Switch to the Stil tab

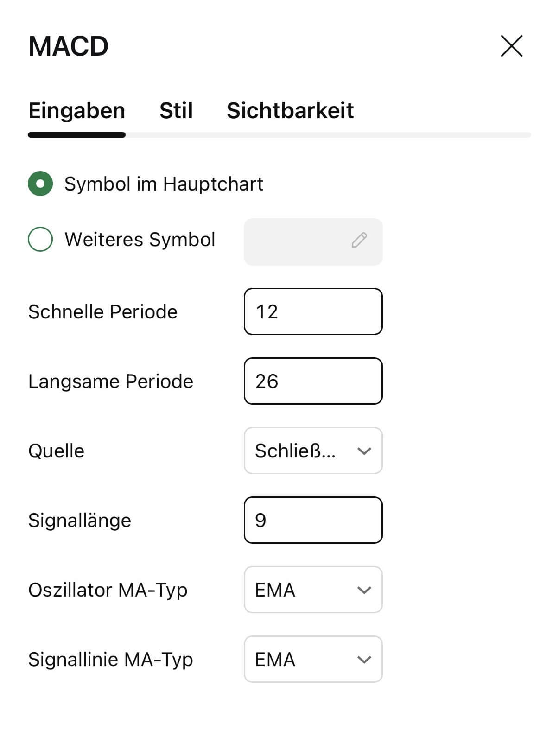click(x=175, y=110)
